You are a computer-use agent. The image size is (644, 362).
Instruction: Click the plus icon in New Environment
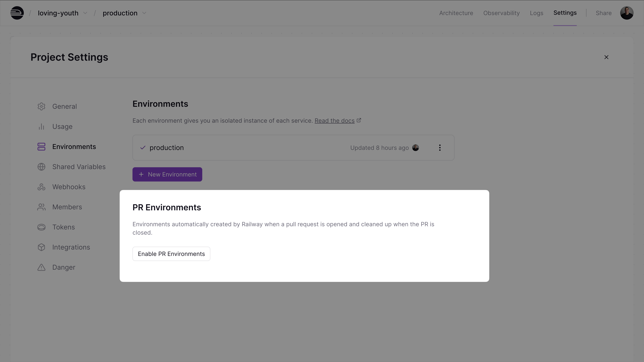coord(141,174)
